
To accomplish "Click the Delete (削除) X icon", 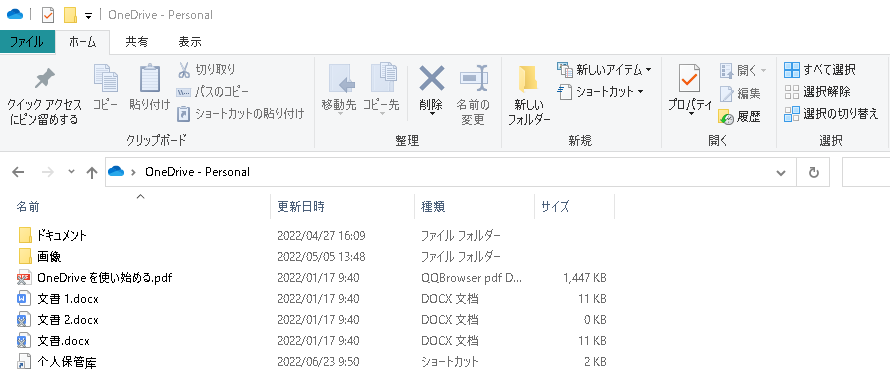I will pos(431,78).
